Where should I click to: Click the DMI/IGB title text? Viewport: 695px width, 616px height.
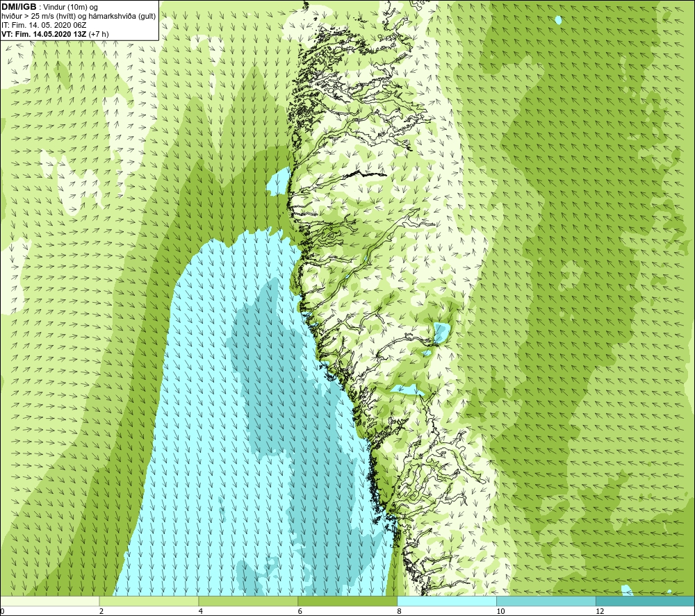pyautogui.click(x=19, y=7)
